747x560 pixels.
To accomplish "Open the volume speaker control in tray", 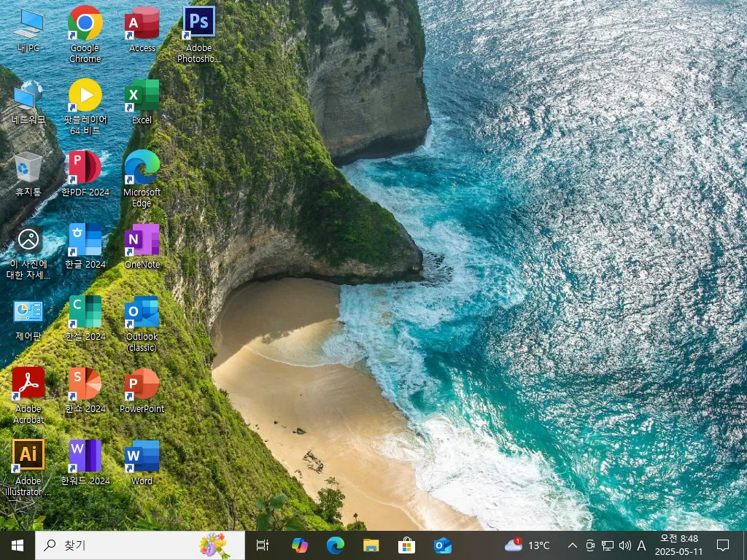I will coord(624,545).
